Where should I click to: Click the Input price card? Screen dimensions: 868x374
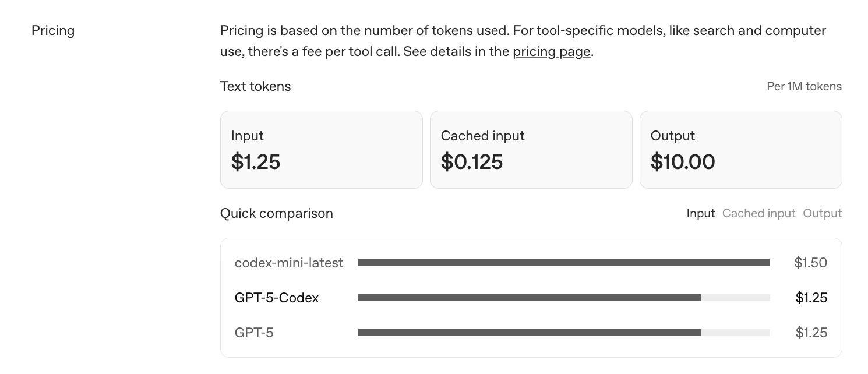click(321, 149)
